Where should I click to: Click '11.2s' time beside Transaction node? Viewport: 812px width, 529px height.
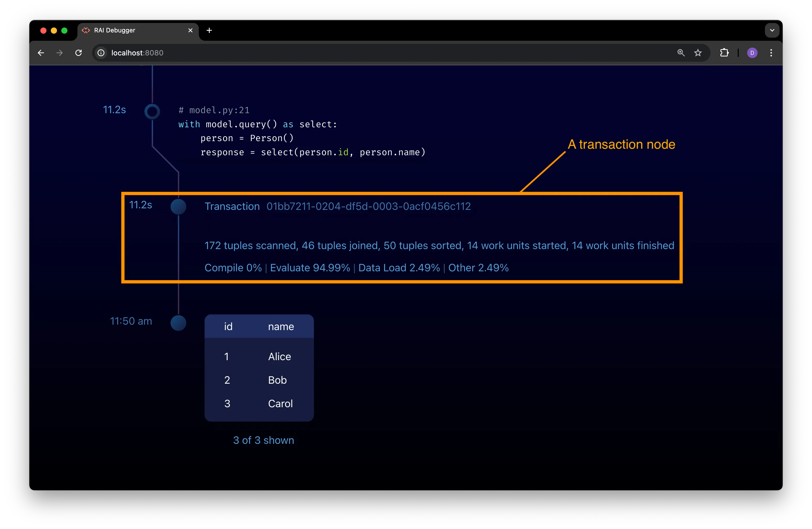click(x=140, y=205)
